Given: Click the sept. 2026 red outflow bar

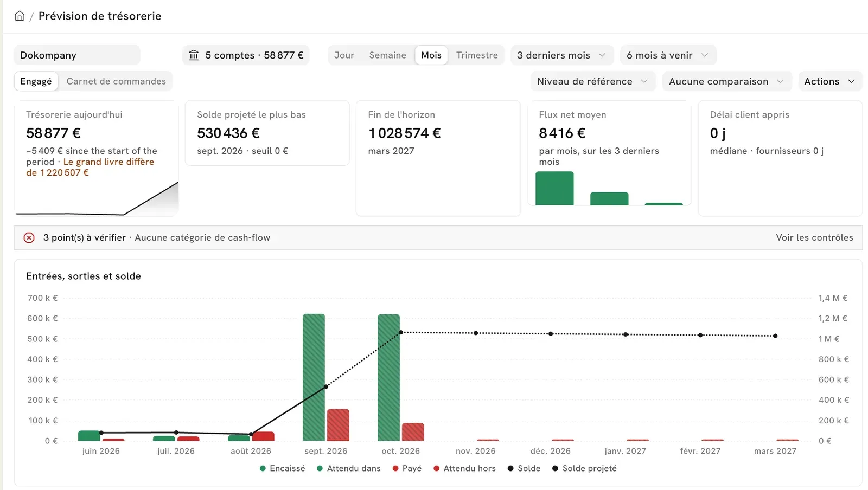Looking at the screenshot, I should (x=338, y=425).
